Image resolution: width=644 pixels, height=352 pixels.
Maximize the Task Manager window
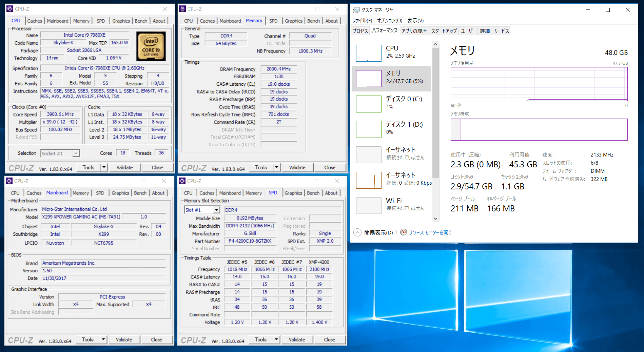coord(608,10)
